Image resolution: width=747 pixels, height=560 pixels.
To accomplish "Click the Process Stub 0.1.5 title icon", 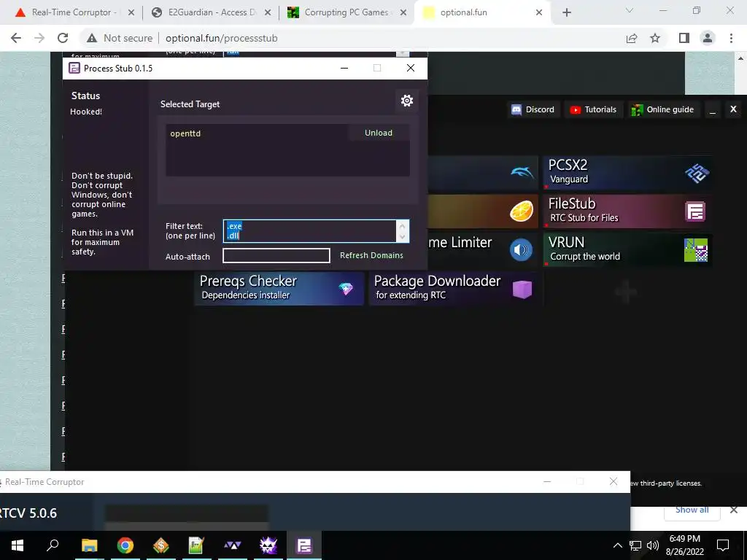I will (x=74, y=68).
